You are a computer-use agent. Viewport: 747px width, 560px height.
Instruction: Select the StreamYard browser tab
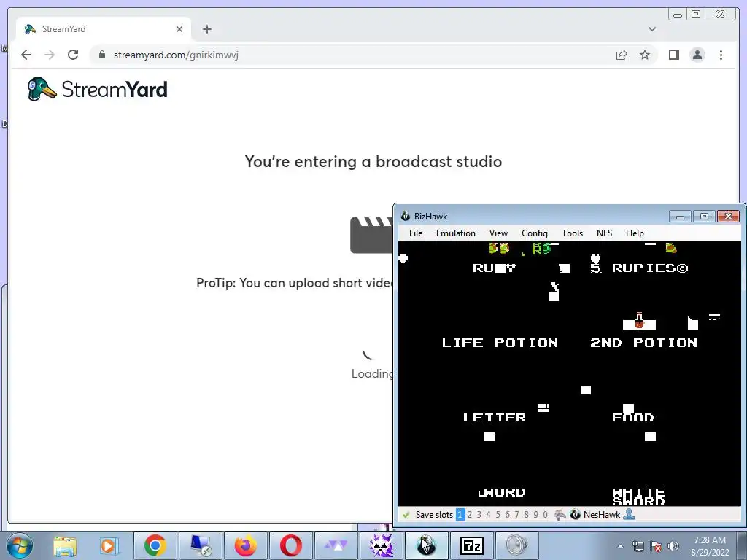click(103, 29)
